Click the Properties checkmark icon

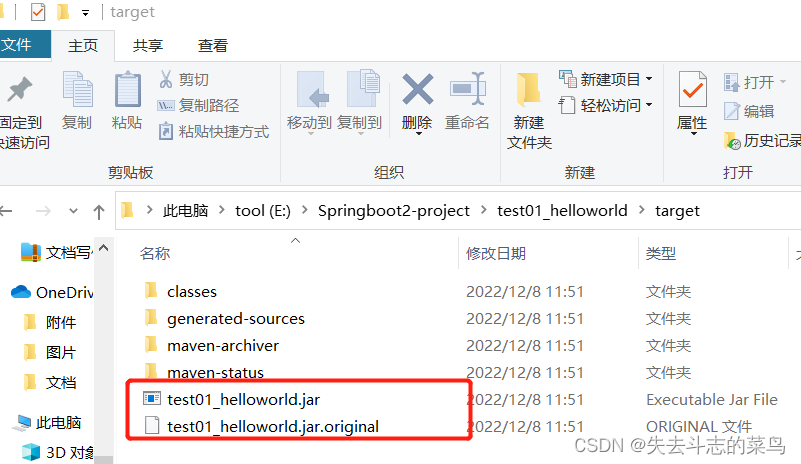coord(692,89)
